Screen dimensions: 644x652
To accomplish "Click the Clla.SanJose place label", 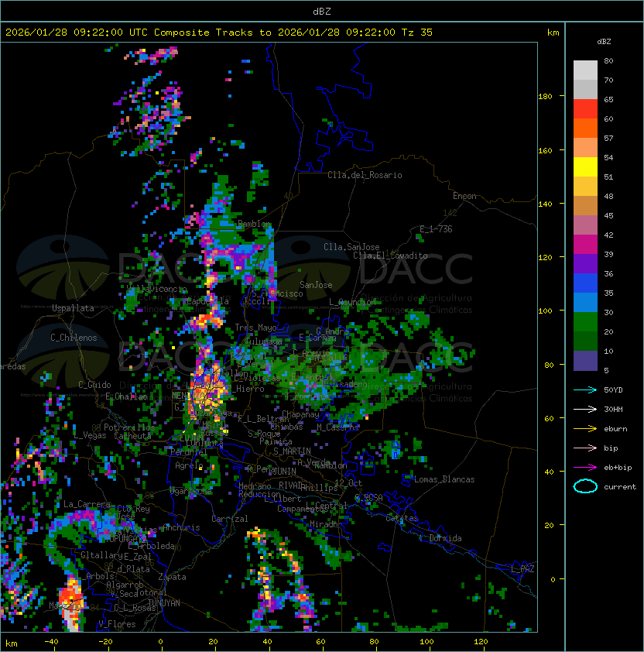I will pos(351,247).
